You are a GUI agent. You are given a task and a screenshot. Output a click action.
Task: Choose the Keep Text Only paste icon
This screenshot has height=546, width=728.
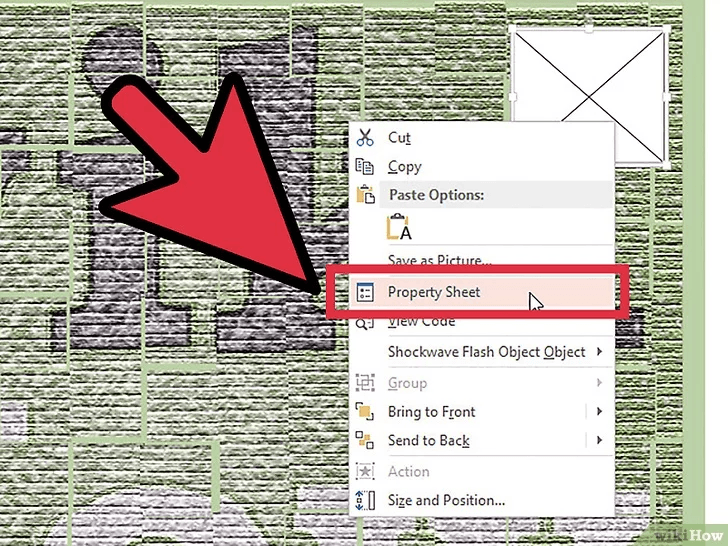399,227
